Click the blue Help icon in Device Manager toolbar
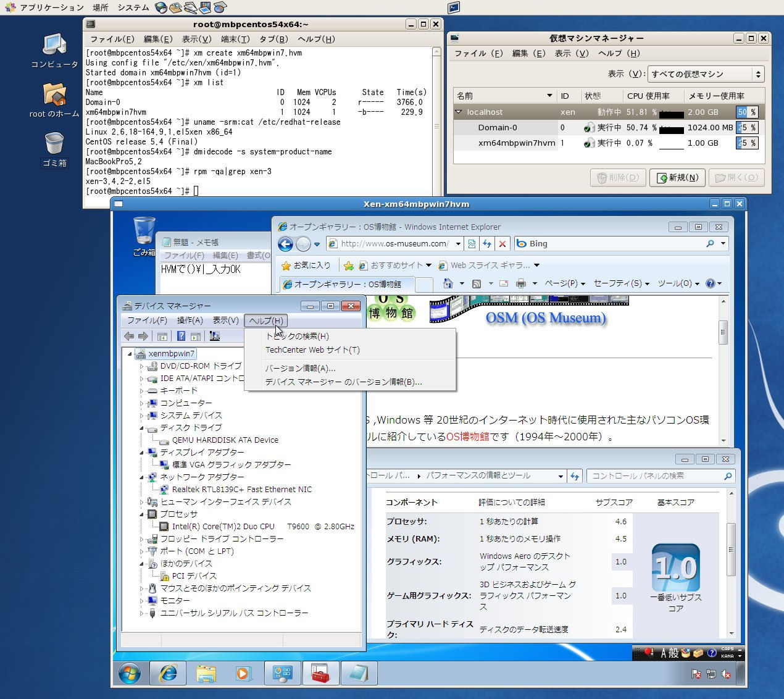This screenshot has height=699, width=784. [x=181, y=336]
